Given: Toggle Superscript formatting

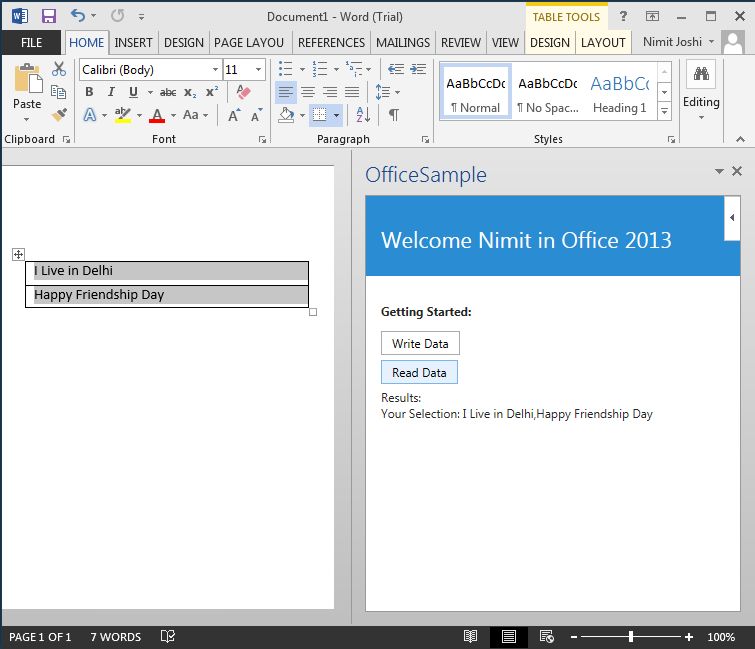Looking at the screenshot, I should [212, 92].
